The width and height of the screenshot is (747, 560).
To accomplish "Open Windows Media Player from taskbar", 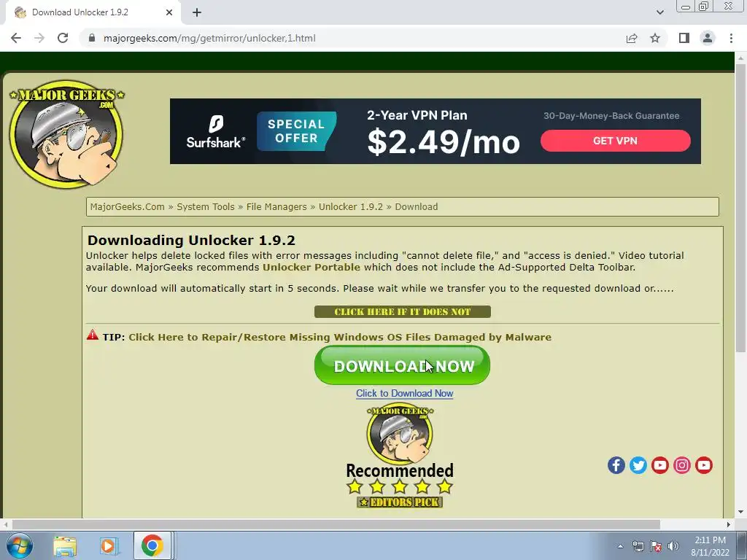I will [x=108, y=545].
